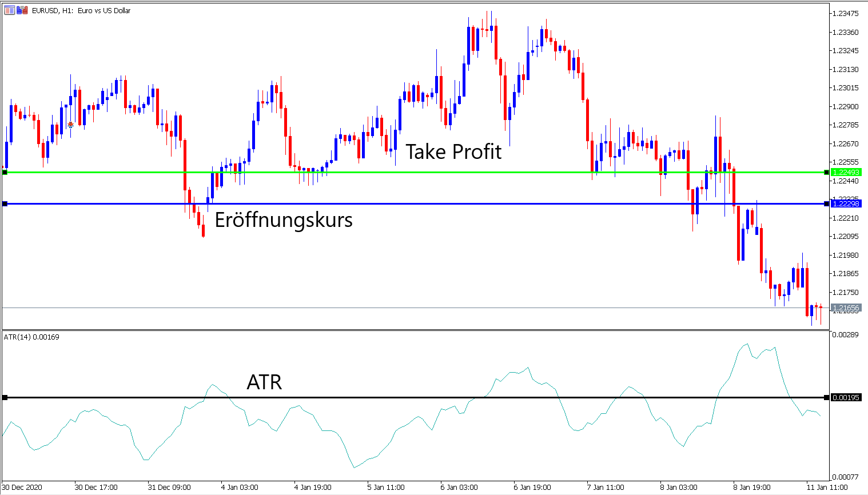Click the 1.21865 price scale value
Viewport: 868px width, 495px height.
(846, 273)
